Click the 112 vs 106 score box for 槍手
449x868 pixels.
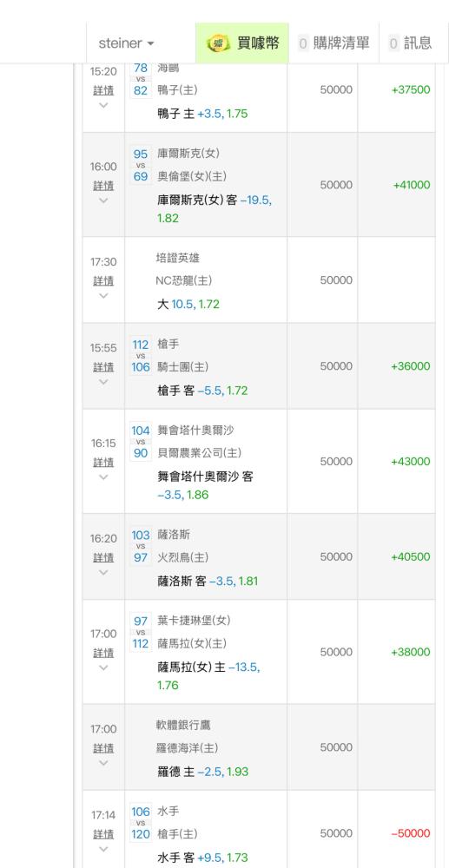click(x=141, y=356)
